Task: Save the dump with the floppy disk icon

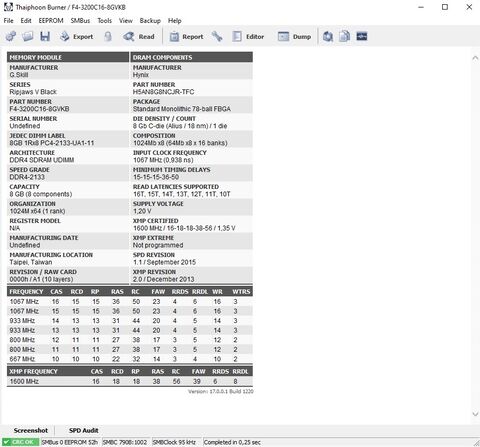Action: 45,36
